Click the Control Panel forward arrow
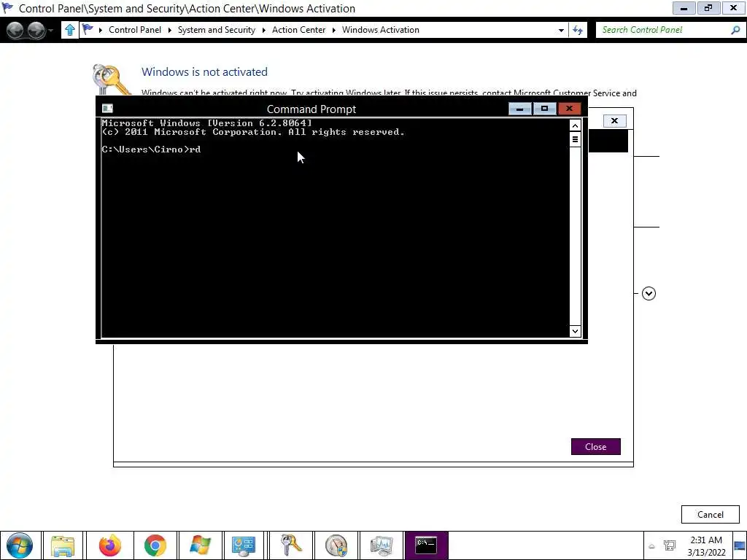This screenshot has height=560, width=747. pos(36,30)
